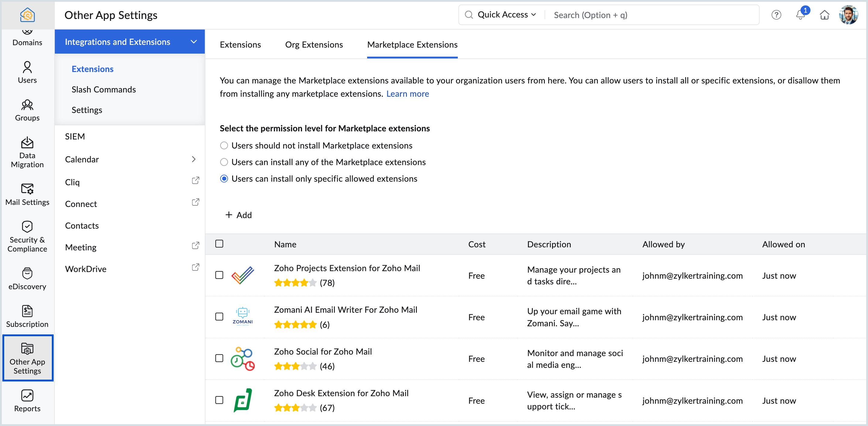Open Reports in sidebar
The image size is (868, 426).
(x=27, y=401)
